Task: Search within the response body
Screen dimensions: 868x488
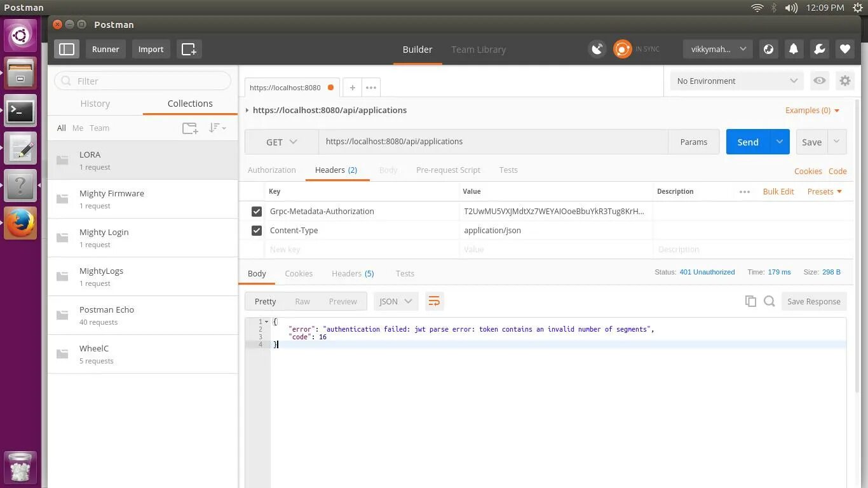Action: [769, 301]
